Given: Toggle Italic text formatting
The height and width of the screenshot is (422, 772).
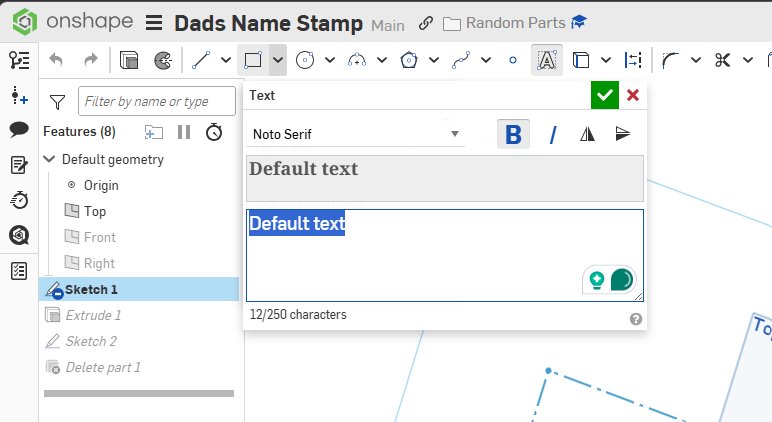Looking at the screenshot, I should (x=553, y=134).
